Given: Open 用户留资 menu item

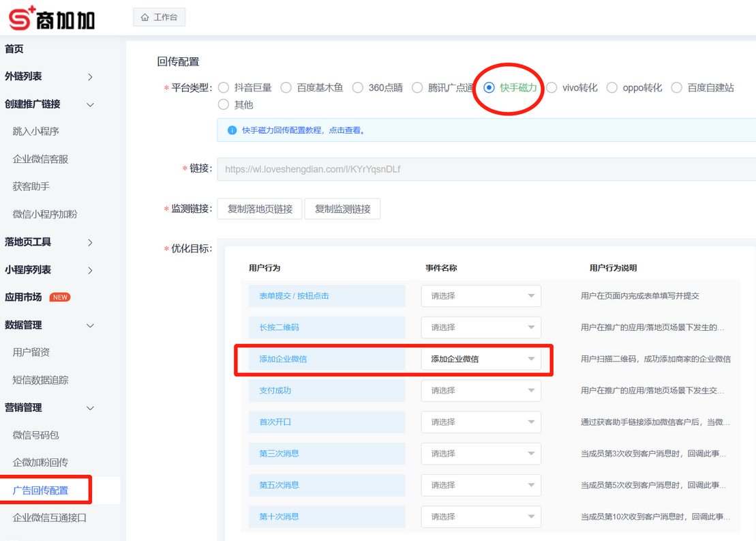Looking at the screenshot, I should pos(31,352).
